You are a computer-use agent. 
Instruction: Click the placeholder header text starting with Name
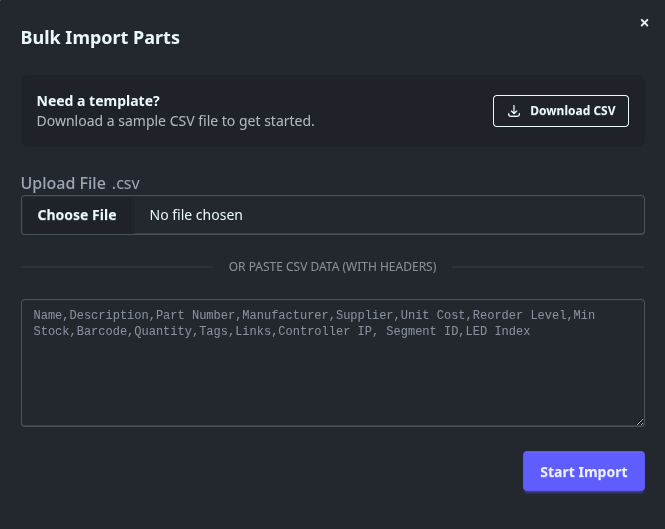click(x=49, y=315)
